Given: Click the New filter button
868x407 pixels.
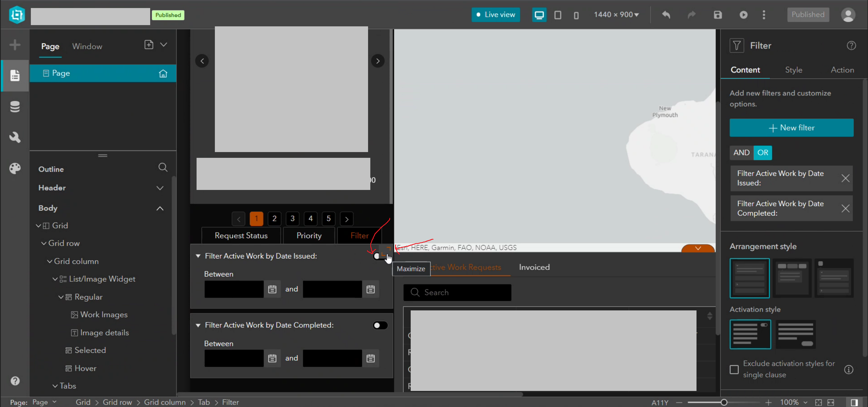Looking at the screenshot, I should click(x=791, y=128).
